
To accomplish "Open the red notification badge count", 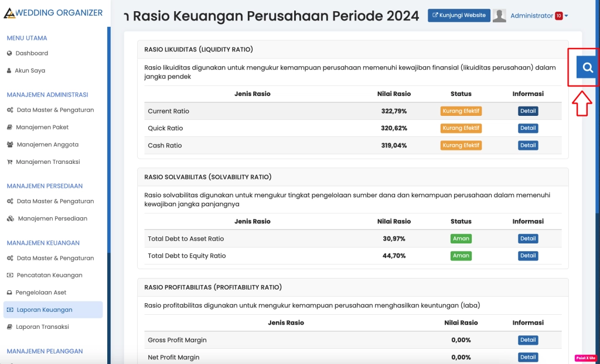I will (558, 16).
